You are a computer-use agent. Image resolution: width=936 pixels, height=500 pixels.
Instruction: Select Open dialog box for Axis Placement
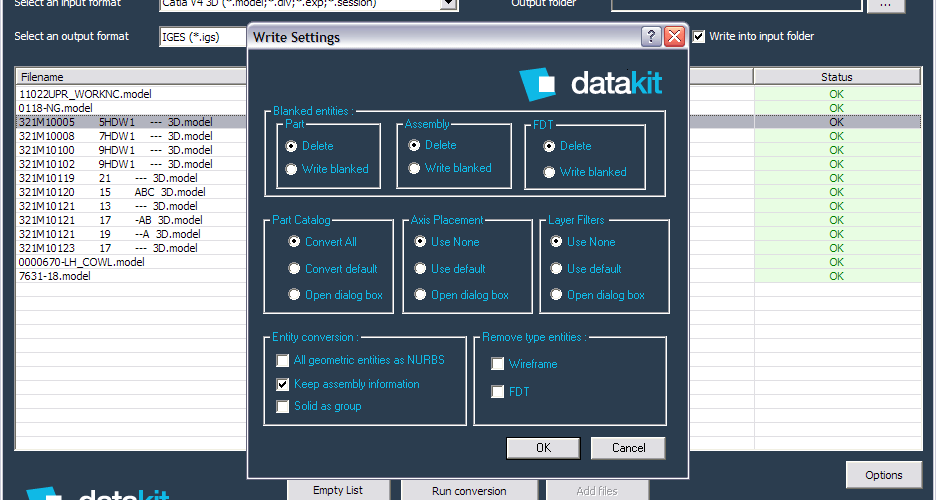[x=419, y=295]
